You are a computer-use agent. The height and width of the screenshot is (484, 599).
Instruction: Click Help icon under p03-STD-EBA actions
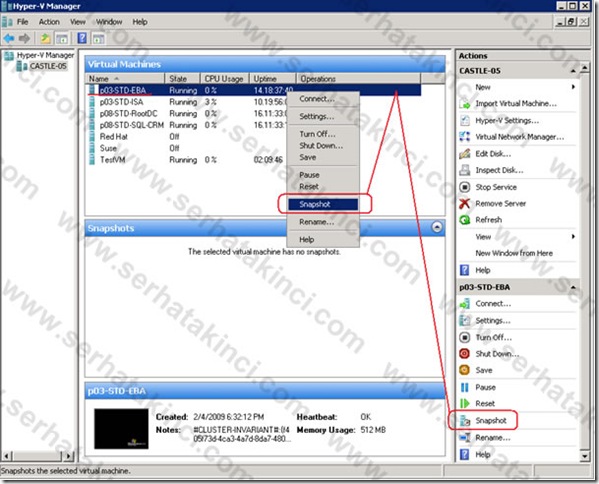[x=465, y=455]
